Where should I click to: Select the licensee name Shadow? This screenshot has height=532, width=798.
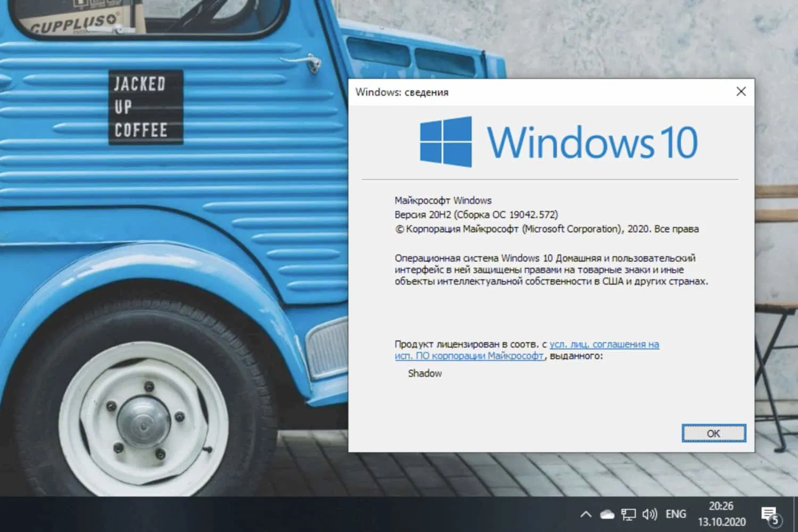coord(424,373)
